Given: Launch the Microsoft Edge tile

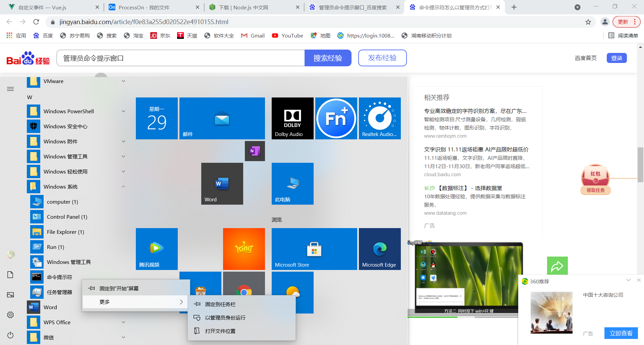Looking at the screenshot, I should click(380, 249).
